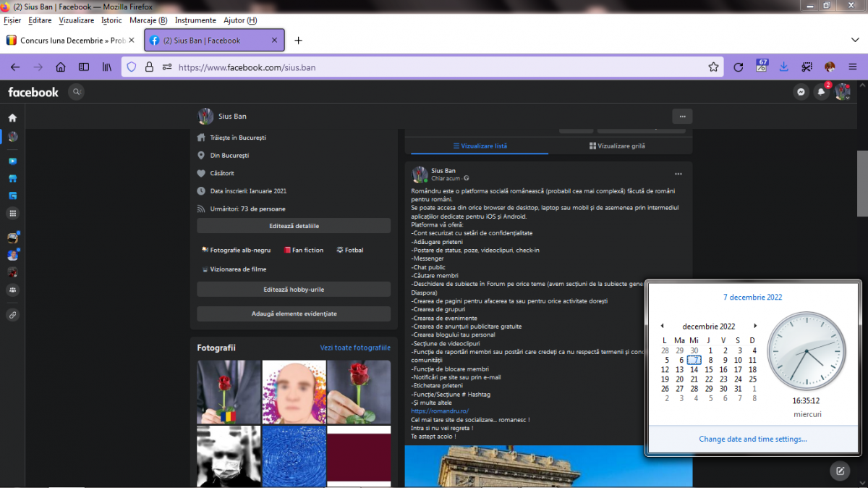Image resolution: width=868 pixels, height=488 pixels.
Task: Switch to Vizualizare listă view
Action: [x=480, y=146]
